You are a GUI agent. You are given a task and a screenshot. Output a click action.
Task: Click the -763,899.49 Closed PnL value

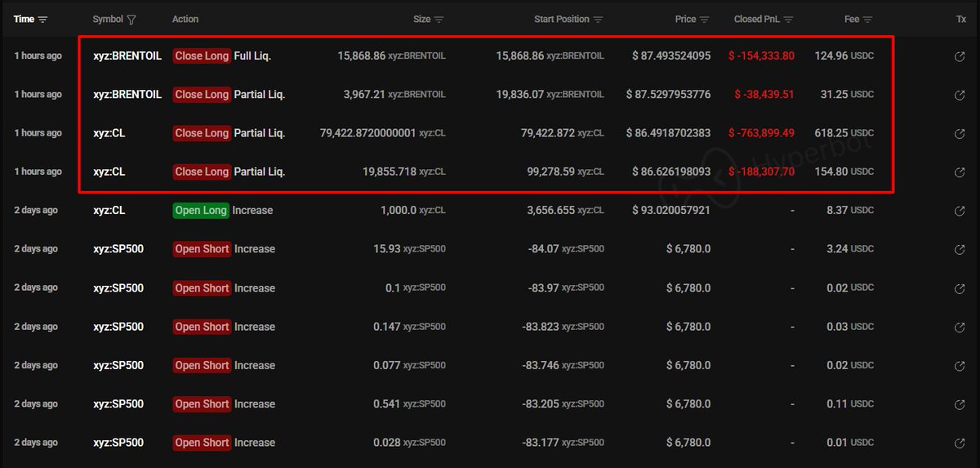point(764,133)
